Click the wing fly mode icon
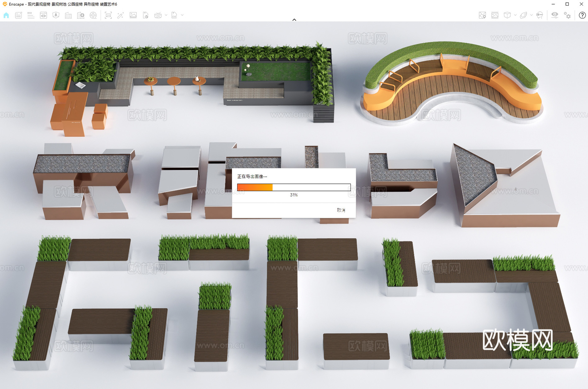Image resolution: width=588 pixels, height=389 pixels. 523,15
